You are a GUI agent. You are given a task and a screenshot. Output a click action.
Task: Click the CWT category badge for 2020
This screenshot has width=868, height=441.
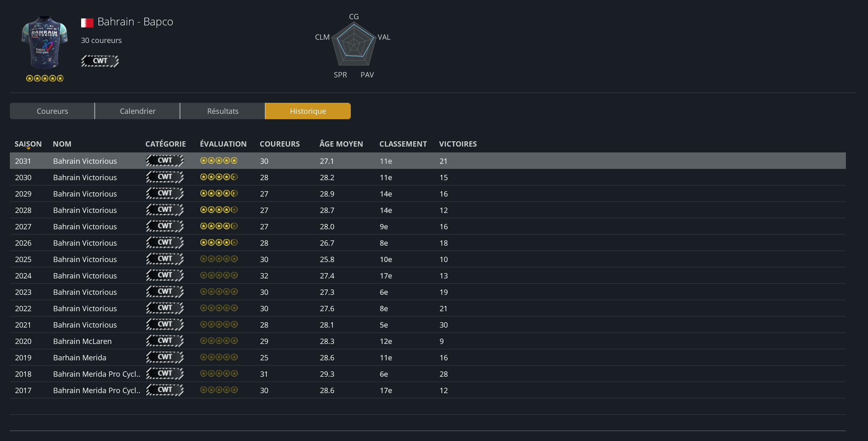[165, 341]
